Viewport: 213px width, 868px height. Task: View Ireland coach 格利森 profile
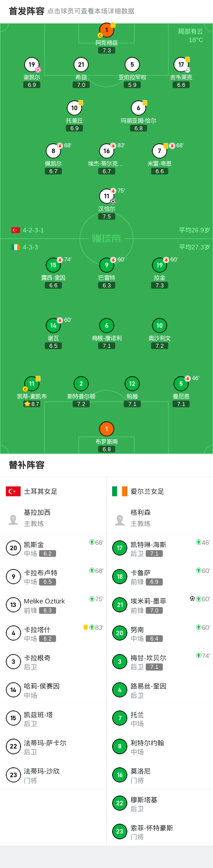tap(160, 518)
